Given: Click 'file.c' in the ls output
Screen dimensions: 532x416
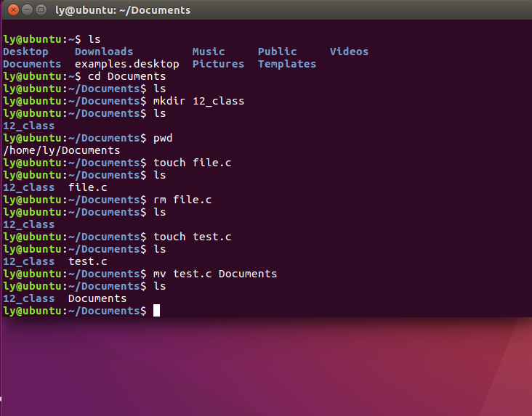Looking at the screenshot, I should click(x=88, y=187).
